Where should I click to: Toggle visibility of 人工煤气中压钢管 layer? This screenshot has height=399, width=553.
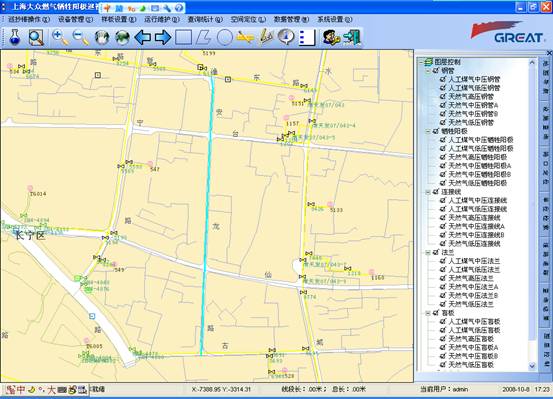(x=443, y=79)
